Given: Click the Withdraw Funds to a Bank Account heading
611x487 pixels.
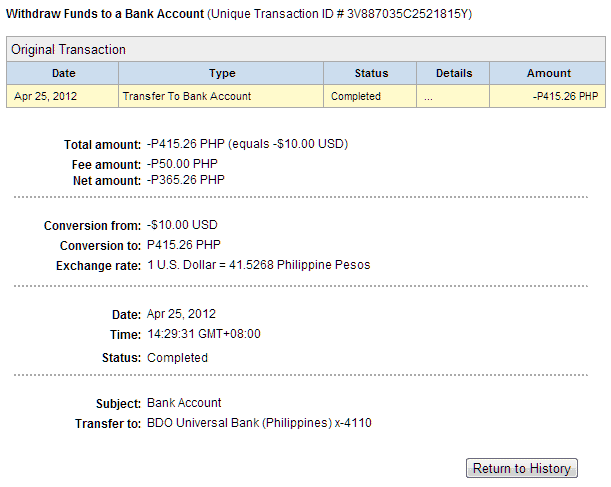Looking at the screenshot, I should tap(104, 15).
